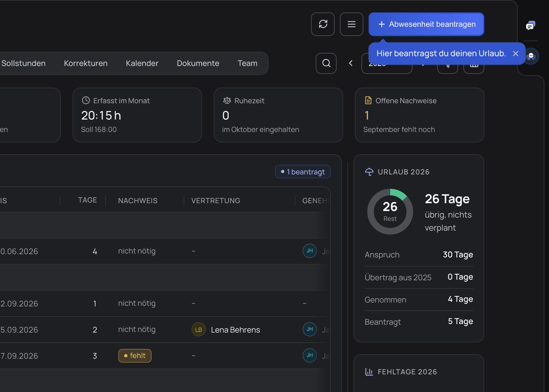Click the Ruhezeit scale icon
Screen dimensions: 549x392
click(227, 101)
